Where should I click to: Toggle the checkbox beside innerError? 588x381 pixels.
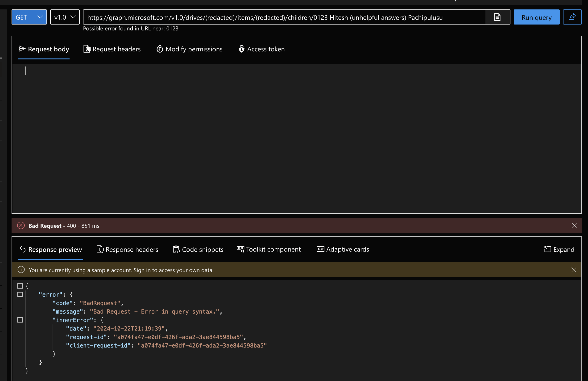click(20, 320)
